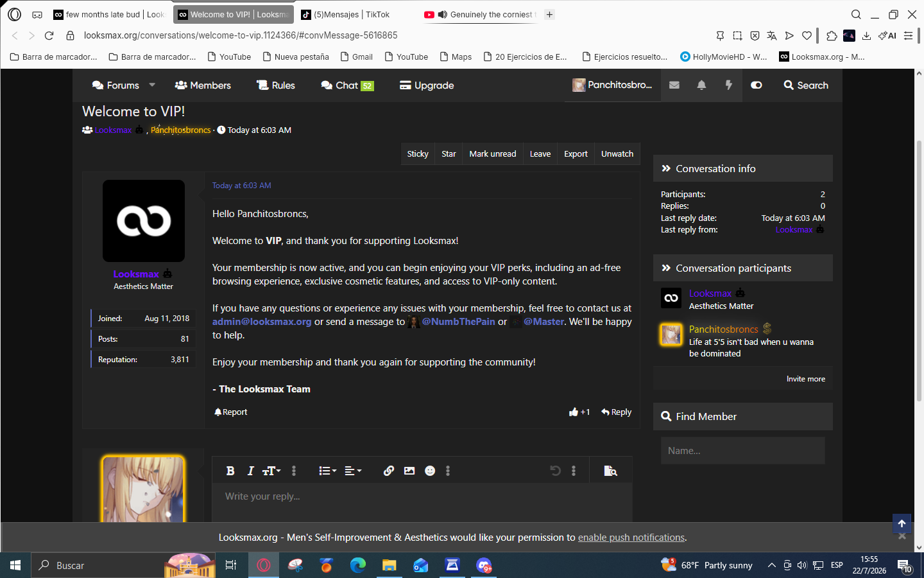Viewport: 924px width, 578px height.
Task: Toggle bold formatting in reply editor
Action: pyautogui.click(x=230, y=471)
